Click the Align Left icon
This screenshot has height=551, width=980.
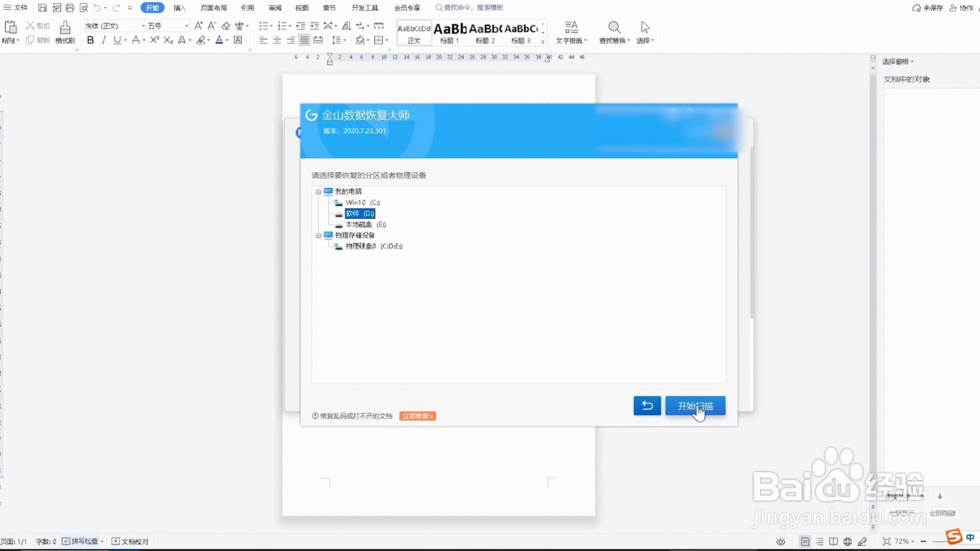tap(263, 40)
